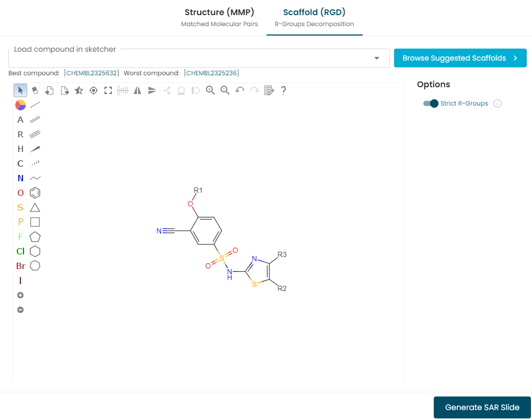This screenshot has height=420, width=532.
Task: Click the zoom in magnifier icon
Action: (211, 90)
